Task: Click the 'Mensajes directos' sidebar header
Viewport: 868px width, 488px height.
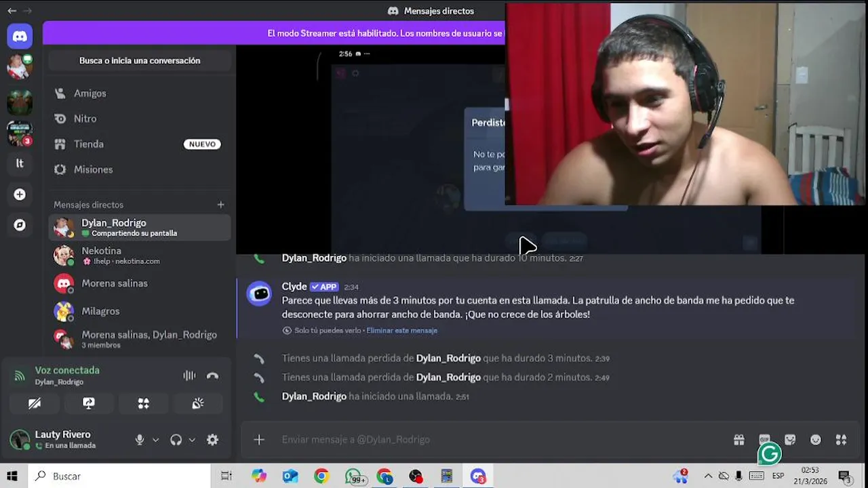Action: [x=89, y=205]
